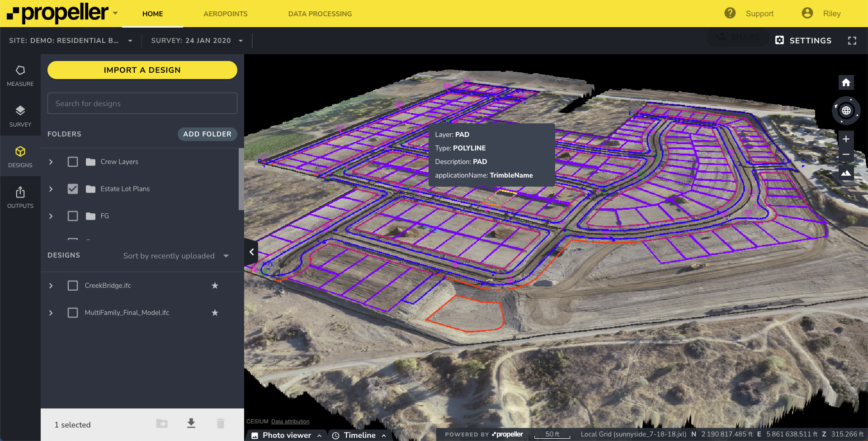The image size is (868, 441).
Task: Click the Search for designs field
Action: coord(142,103)
